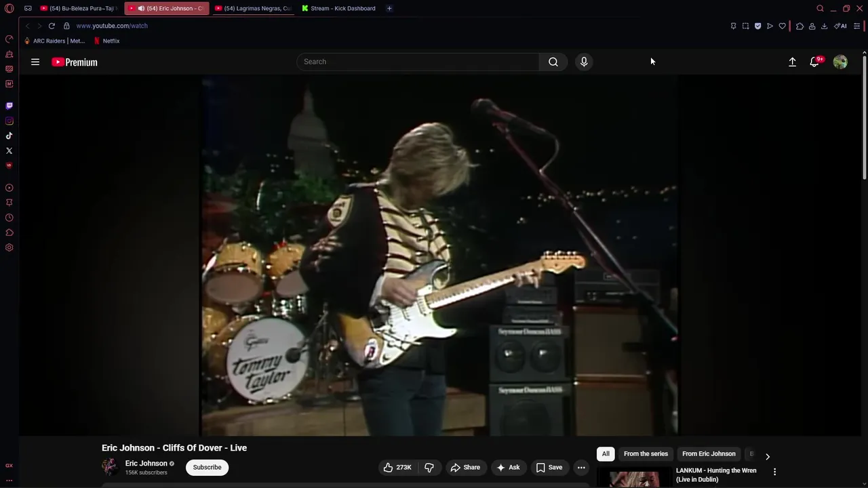Click the GX corner icon in sidebar
The image size is (868, 488).
point(9,466)
